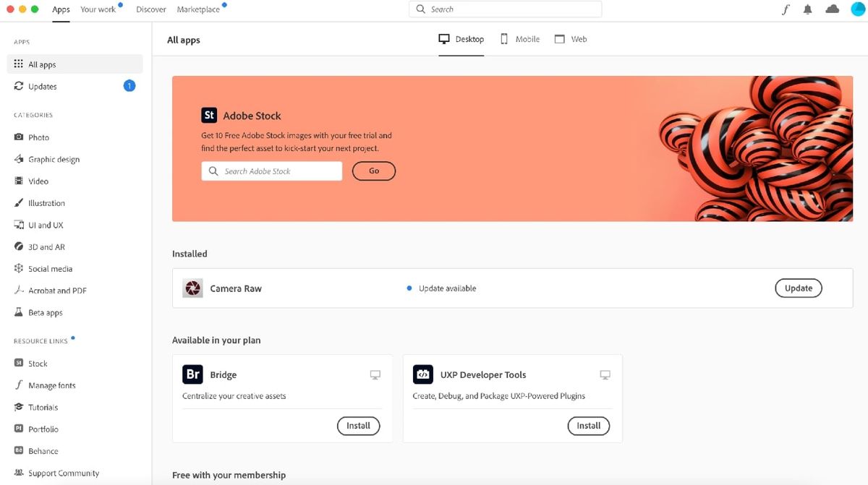Select the Video category icon
868x485 pixels.
tap(20, 181)
